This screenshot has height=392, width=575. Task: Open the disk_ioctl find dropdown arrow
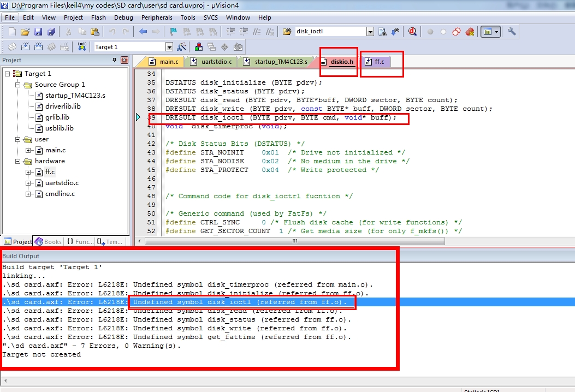(370, 32)
